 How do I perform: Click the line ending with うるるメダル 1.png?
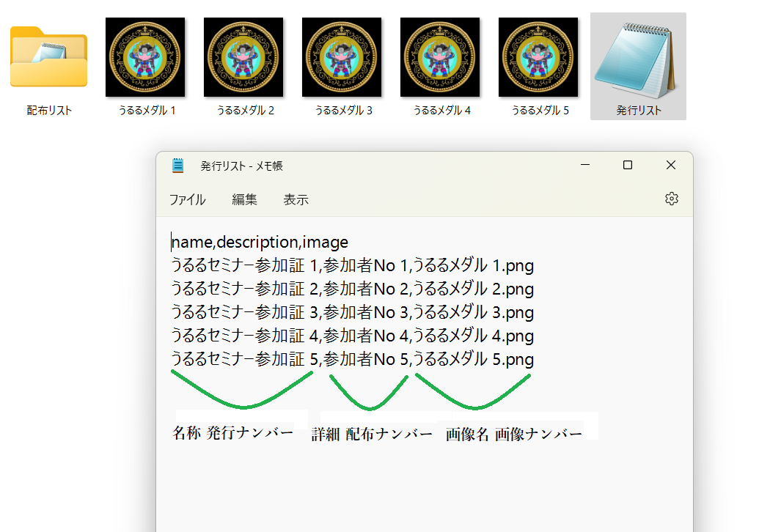352,265
